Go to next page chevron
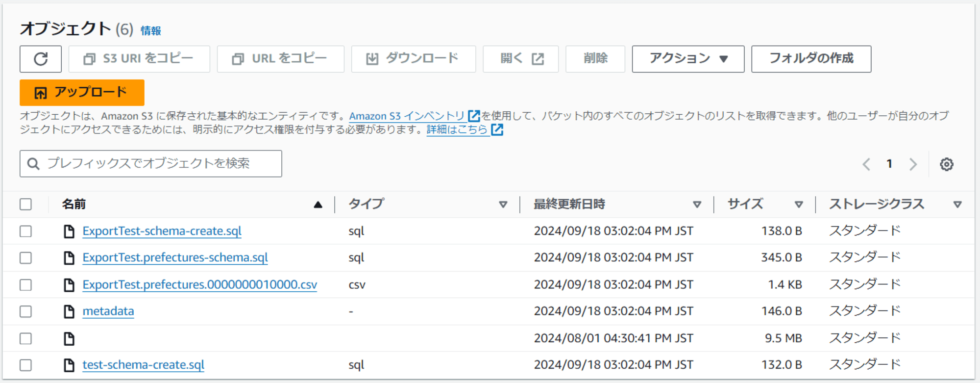Screen dimensions: 980x383 tap(913, 164)
